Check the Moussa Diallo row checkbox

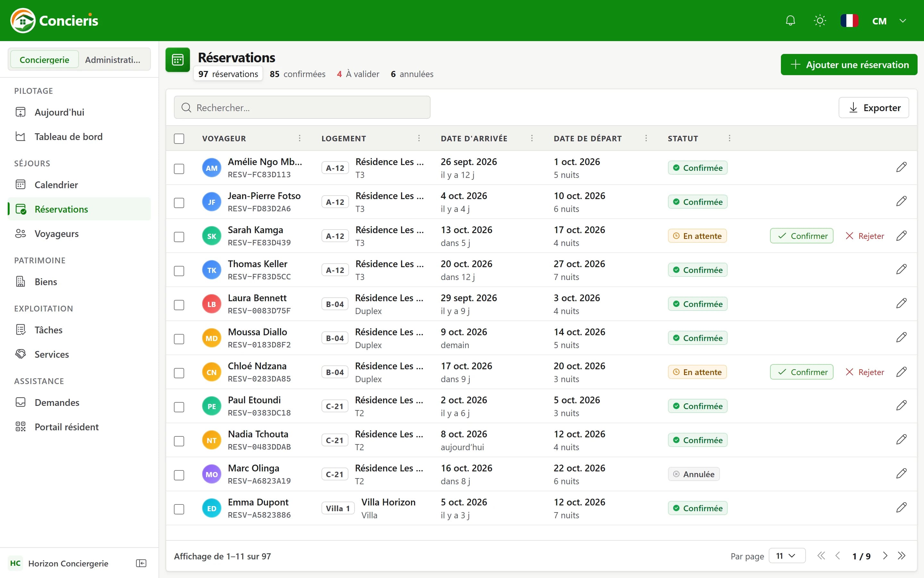pos(179,339)
